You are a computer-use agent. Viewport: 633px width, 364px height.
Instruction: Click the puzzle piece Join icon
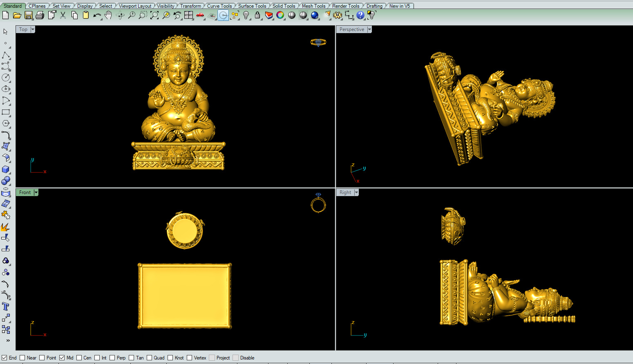(x=6, y=215)
